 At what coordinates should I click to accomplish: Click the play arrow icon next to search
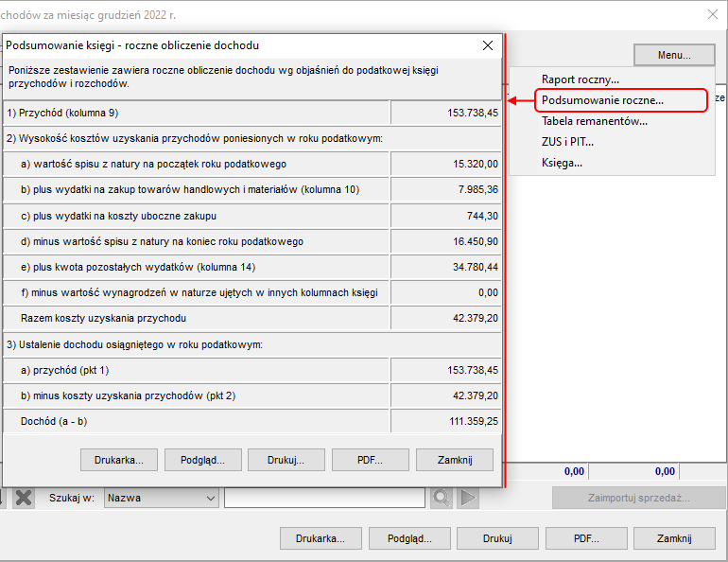pyautogui.click(x=468, y=498)
